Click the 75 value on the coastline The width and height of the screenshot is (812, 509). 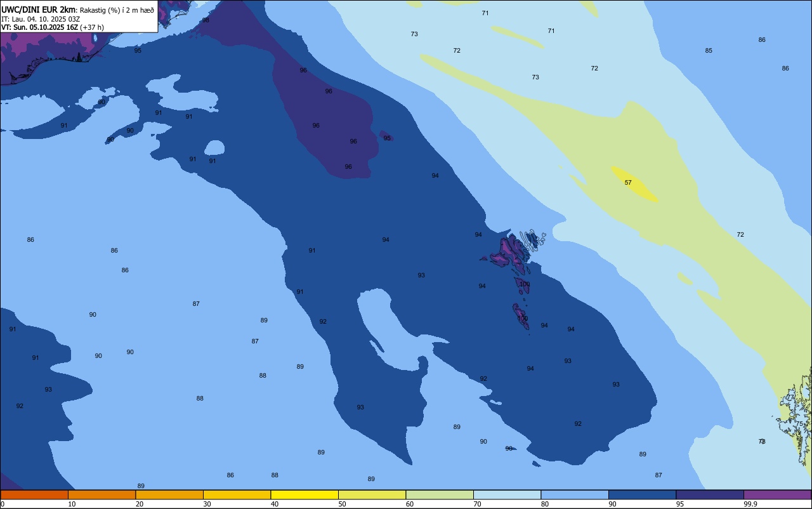click(x=799, y=424)
